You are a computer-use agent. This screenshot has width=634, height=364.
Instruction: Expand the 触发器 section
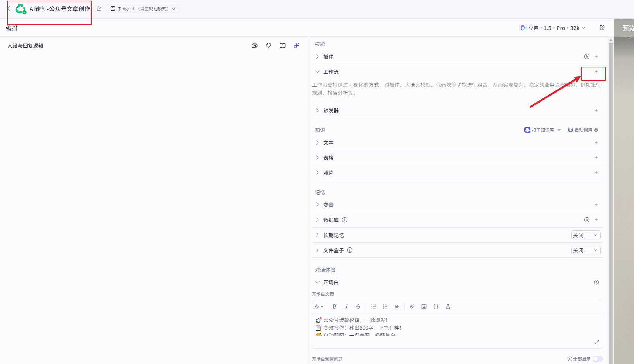(317, 110)
